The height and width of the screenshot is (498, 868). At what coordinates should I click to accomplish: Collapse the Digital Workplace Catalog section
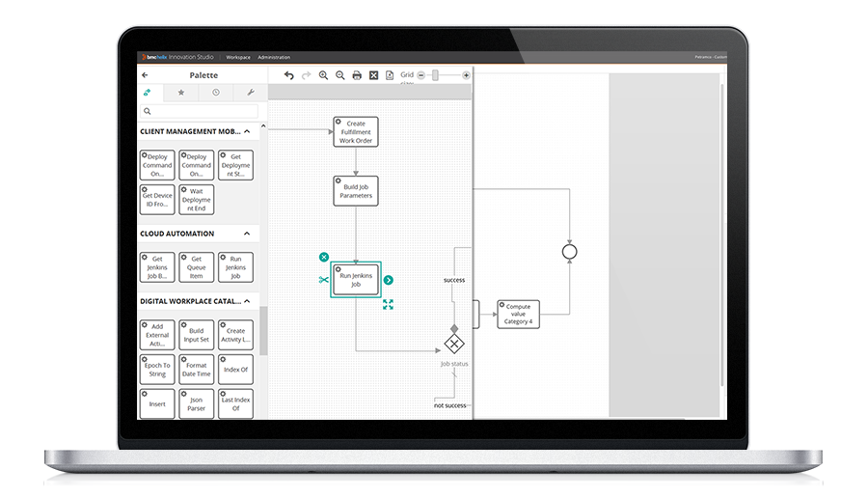click(247, 301)
